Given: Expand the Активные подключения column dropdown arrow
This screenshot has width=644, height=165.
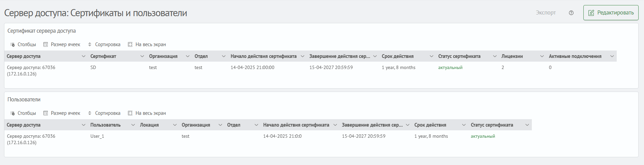Looking at the screenshot, I should point(612,56).
